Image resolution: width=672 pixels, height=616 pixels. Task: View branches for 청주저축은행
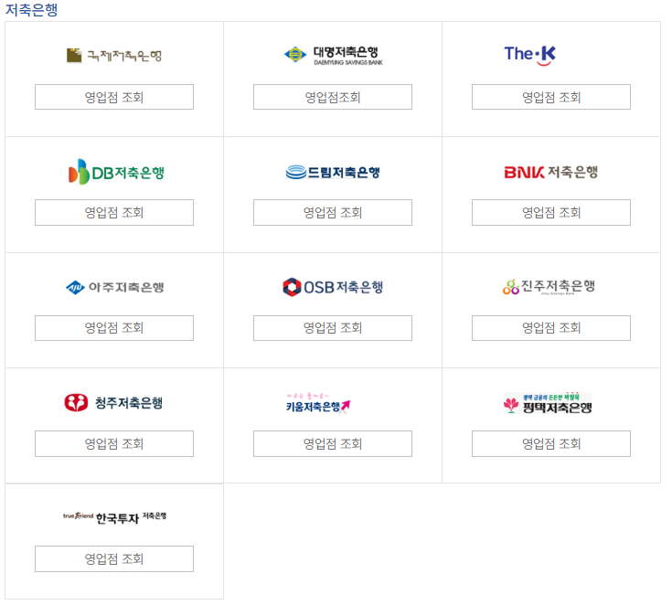(x=114, y=444)
